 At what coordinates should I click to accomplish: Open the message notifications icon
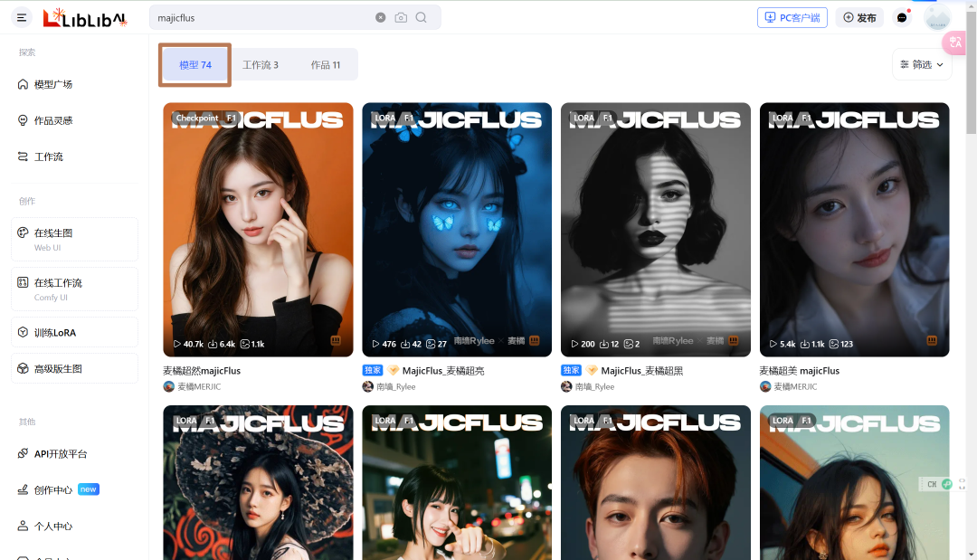pos(901,17)
